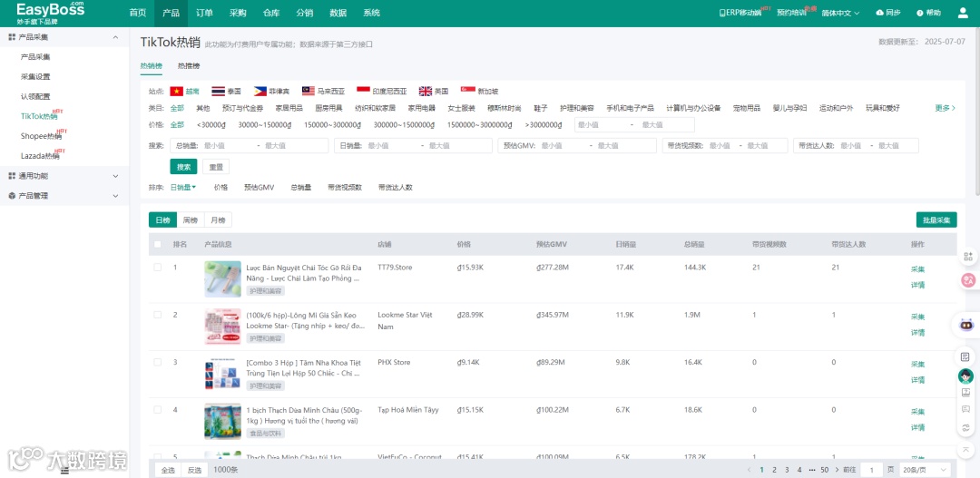Click the page jump number field
The height and width of the screenshot is (478, 980).
pyautogui.click(x=870, y=469)
